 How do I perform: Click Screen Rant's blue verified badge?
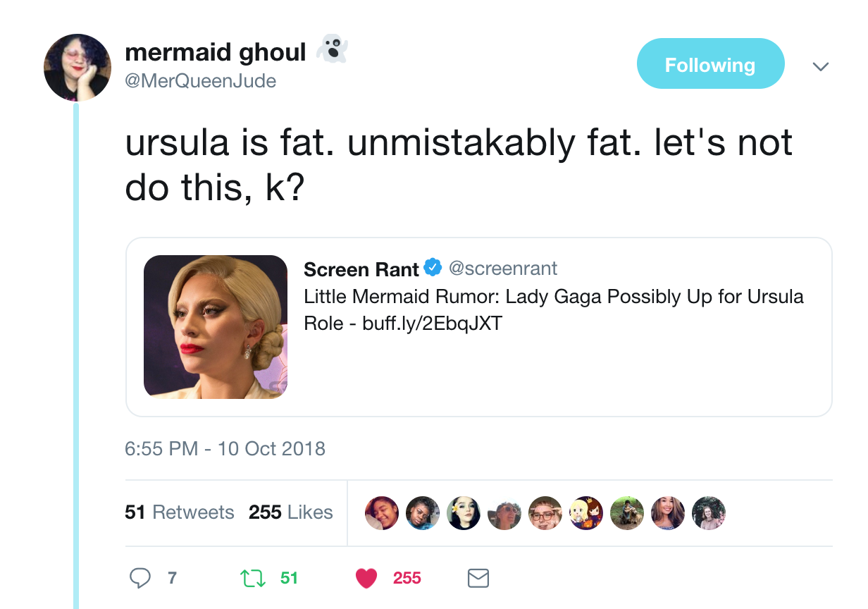pos(433,269)
